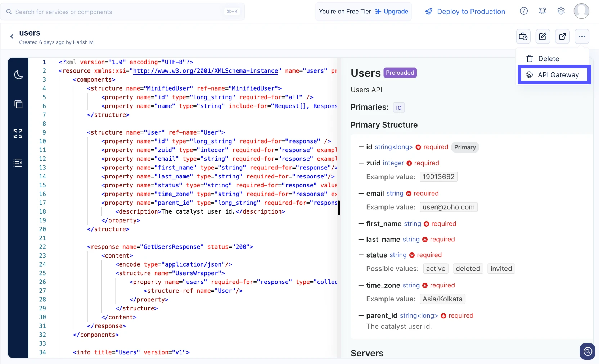Viewport: 599px width, 364px height.
Task: Click line number 22 in the editor
Action: [x=42, y=247]
